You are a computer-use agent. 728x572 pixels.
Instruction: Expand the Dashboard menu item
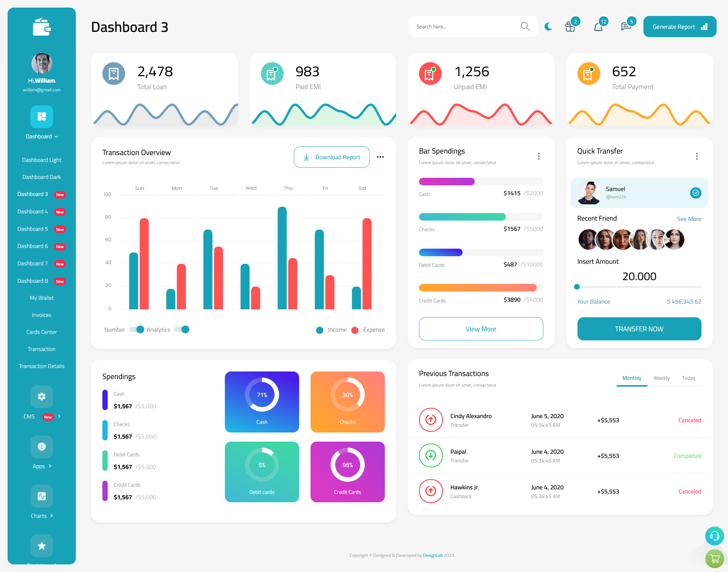pos(41,136)
